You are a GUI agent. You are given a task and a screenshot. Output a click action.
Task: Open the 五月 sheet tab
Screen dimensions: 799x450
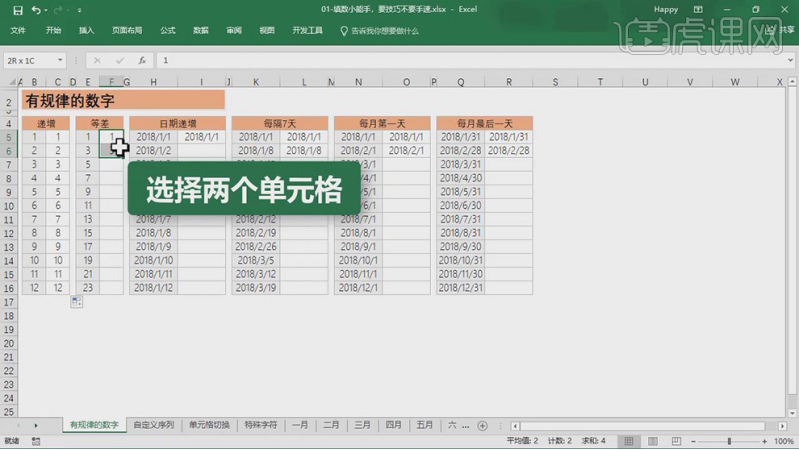tap(424, 425)
